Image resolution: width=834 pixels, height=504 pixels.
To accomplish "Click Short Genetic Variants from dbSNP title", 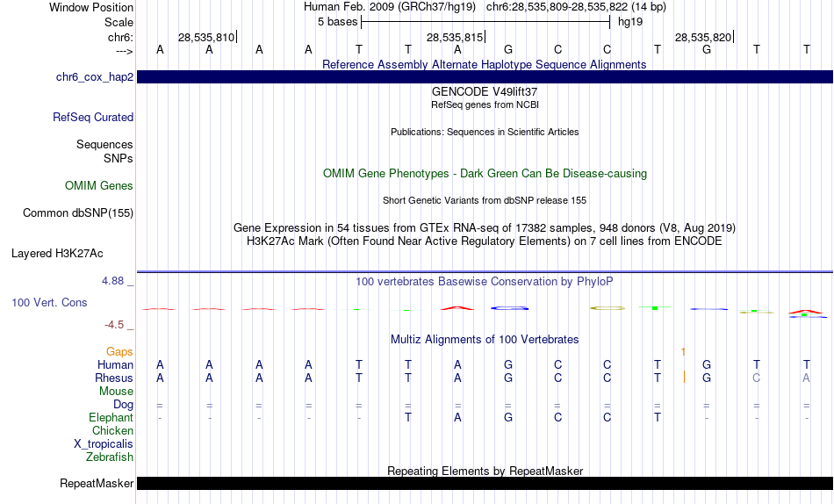I will click(485, 201).
